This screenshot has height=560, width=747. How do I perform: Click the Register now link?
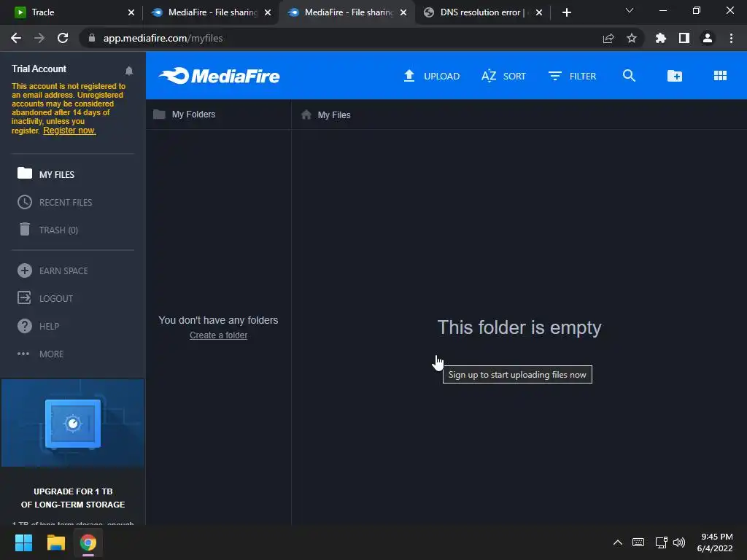tap(69, 131)
